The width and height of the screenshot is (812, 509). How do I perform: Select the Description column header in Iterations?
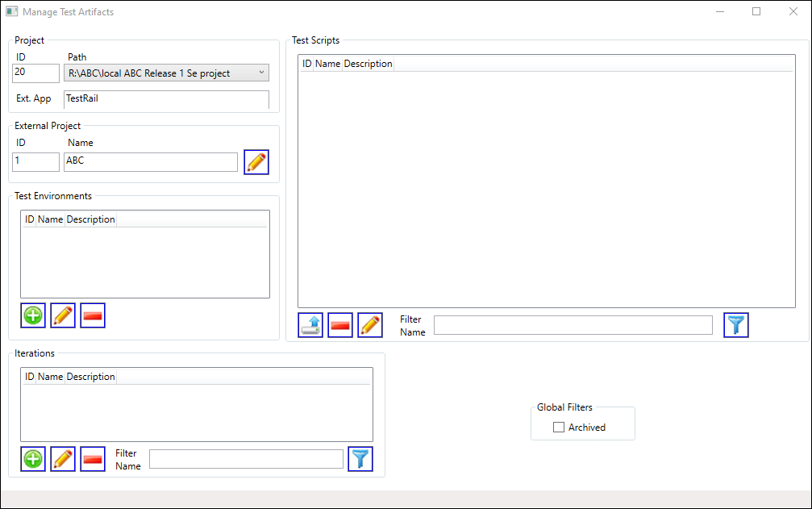click(90, 376)
